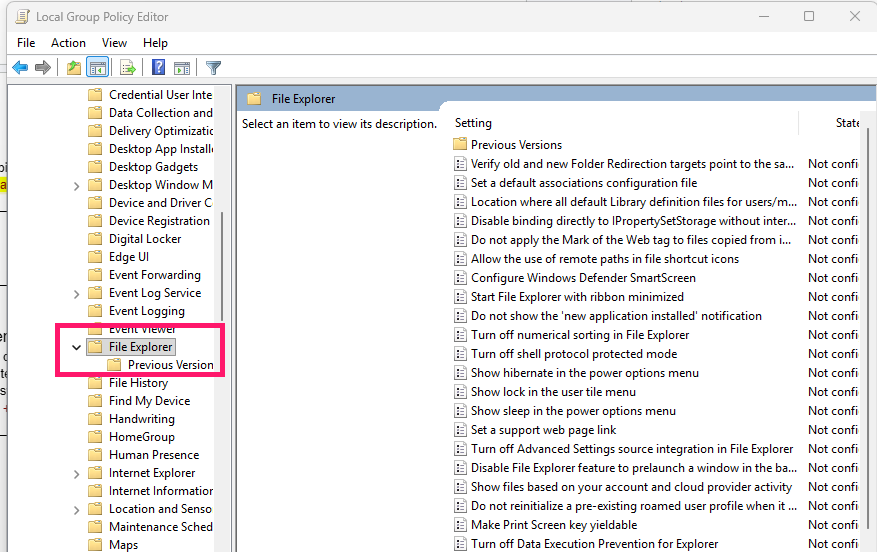The image size is (877, 552).
Task: Click the folder icon beside HomeGroup
Action: pyautogui.click(x=96, y=437)
